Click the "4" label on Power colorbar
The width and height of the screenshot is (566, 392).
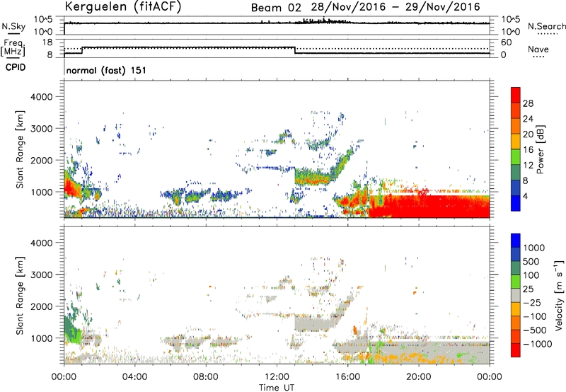coord(526,197)
